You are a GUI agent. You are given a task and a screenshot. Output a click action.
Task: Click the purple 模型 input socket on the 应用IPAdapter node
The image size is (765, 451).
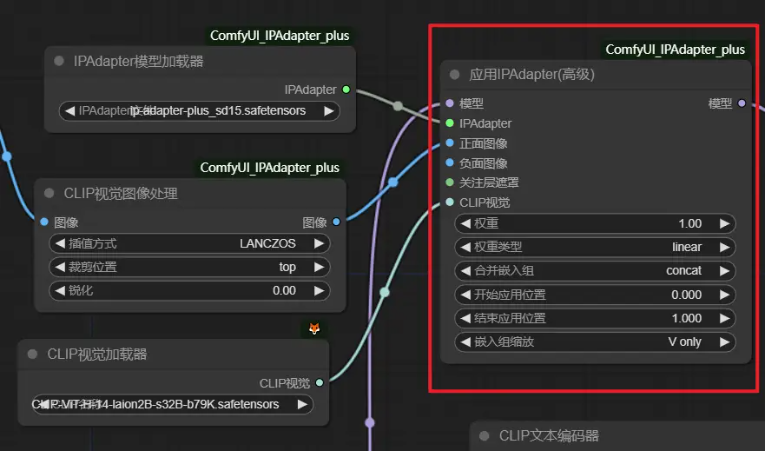(450, 103)
